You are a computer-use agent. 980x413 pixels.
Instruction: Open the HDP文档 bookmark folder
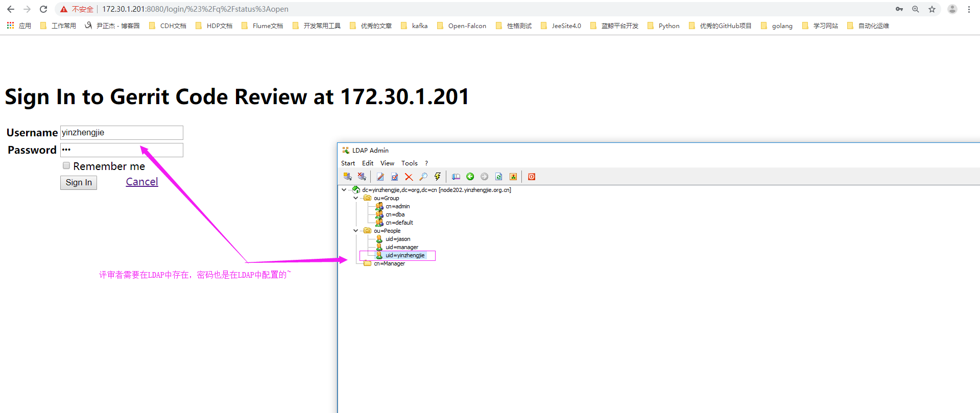point(213,26)
